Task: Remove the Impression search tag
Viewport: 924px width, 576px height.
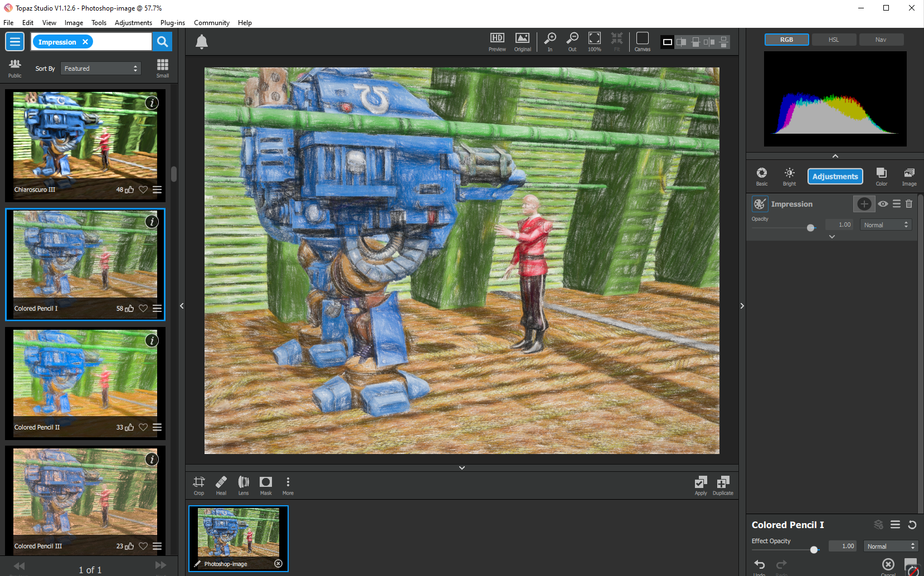Action: [x=85, y=42]
